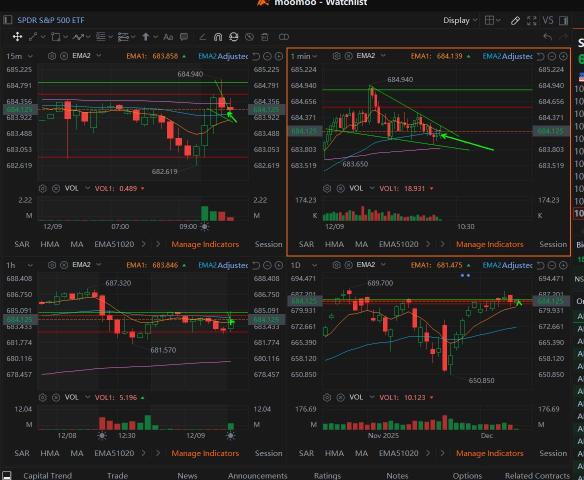Select the ruler measure tool
The width and height of the screenshot is (584, 480).
click(x=203, y=36)
